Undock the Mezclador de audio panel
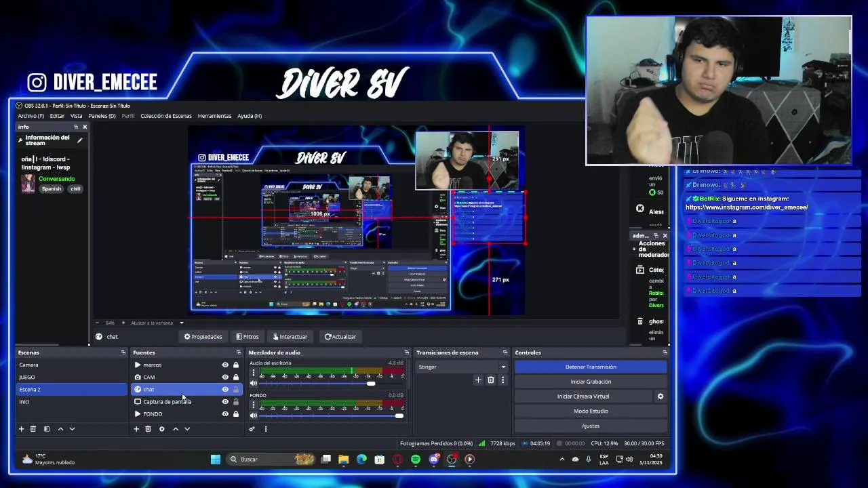The height and width of the screenshot is (488, 868). click(406, 352)
